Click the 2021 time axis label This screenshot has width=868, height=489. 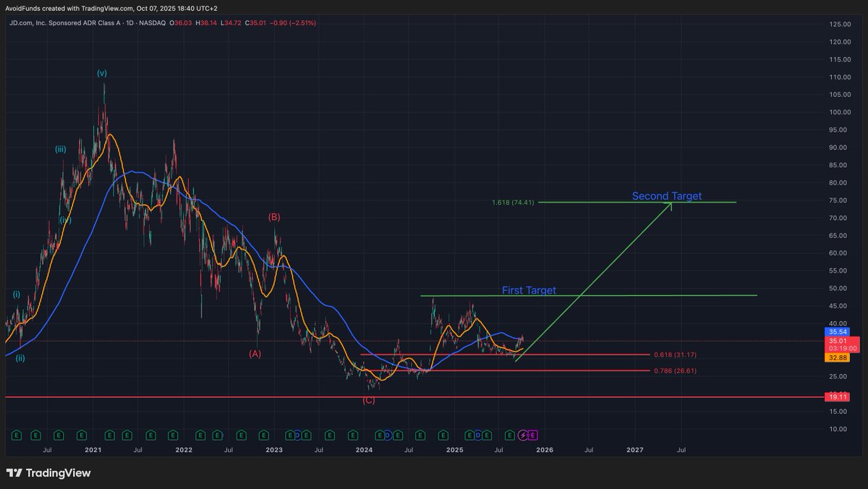point(93,450)
